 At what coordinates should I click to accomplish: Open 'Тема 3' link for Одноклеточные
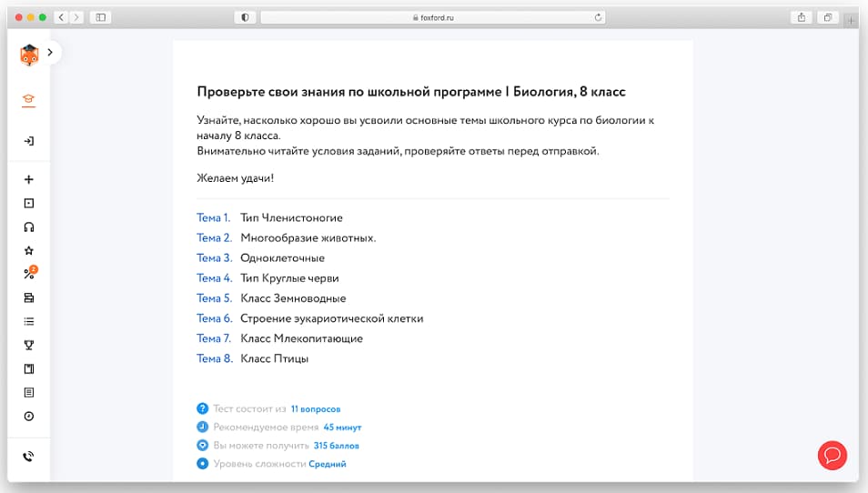[x=214, y=258]
